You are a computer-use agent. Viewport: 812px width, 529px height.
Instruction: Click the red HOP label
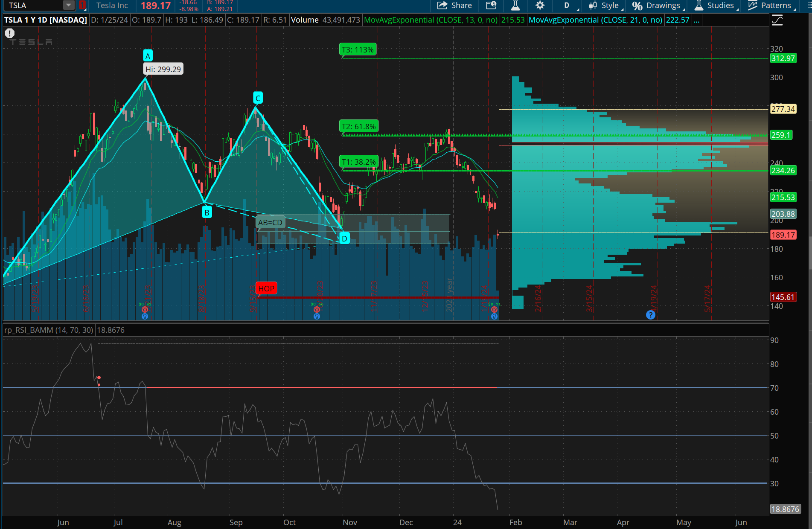tap(266, 289)
